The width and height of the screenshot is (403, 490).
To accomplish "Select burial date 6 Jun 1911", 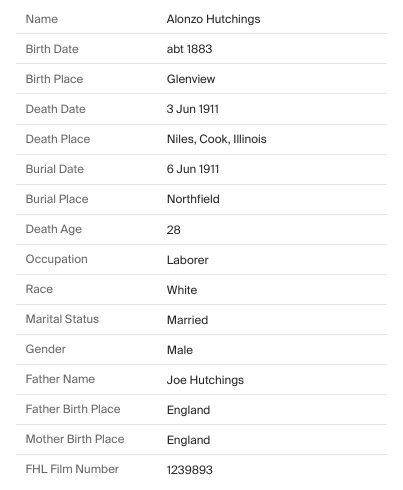I will (x=193, y=169).
